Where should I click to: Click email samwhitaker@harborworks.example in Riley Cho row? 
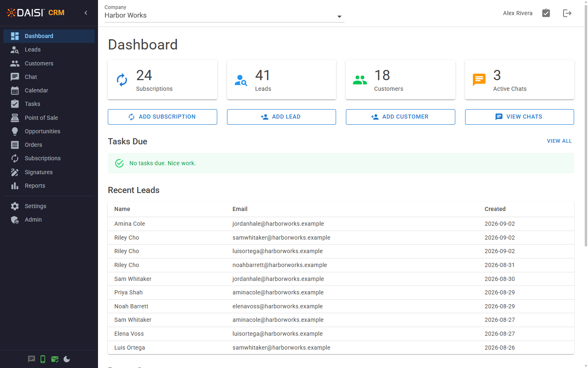click(281, 238)
